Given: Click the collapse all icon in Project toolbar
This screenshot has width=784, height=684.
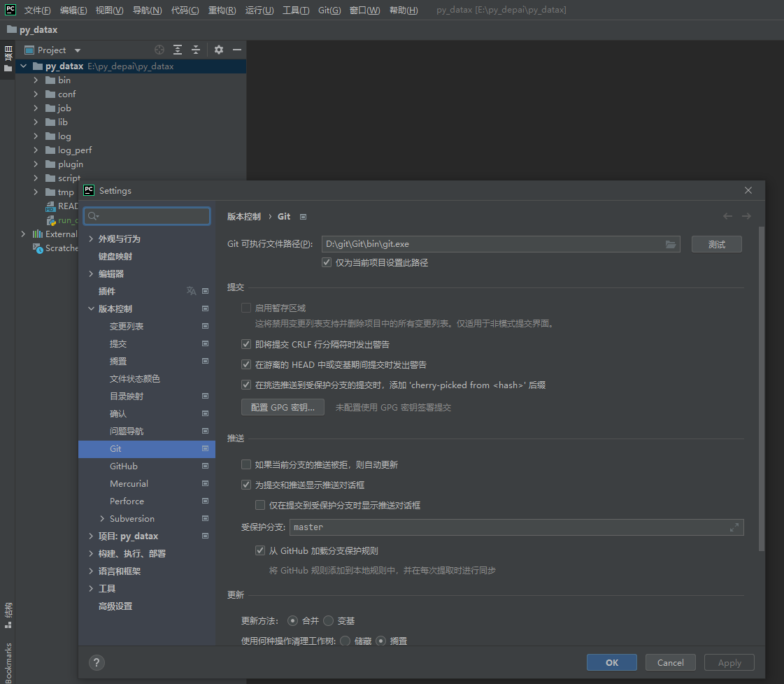Looking at the screenshot, I should point(196,50).
